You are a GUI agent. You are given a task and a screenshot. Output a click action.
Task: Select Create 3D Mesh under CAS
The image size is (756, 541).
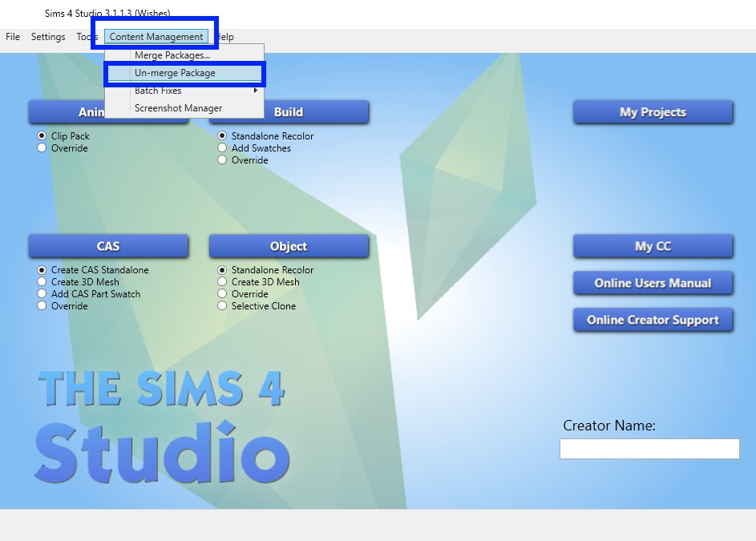[x=42, y=282]
